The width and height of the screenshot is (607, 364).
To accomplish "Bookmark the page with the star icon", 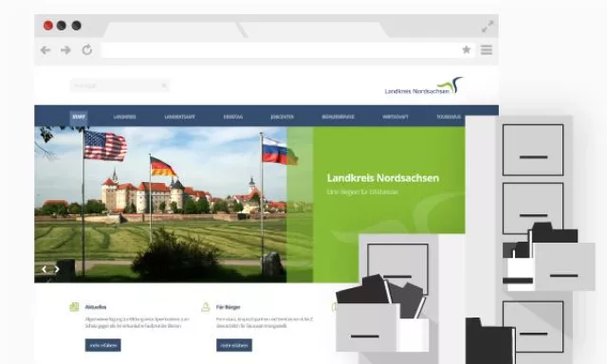I will point(467,49).
